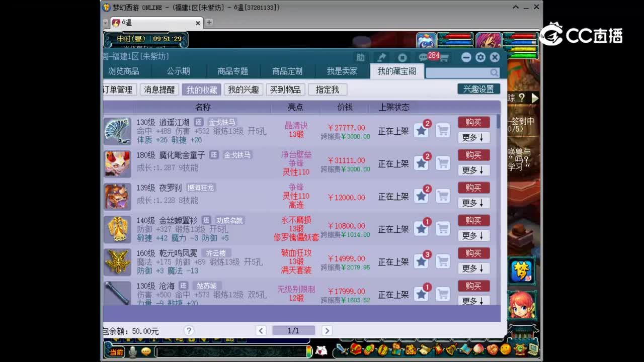The image size is (644, 362).
Task: Switch to the 我是卖家 tab
Action: click(342, 71)
